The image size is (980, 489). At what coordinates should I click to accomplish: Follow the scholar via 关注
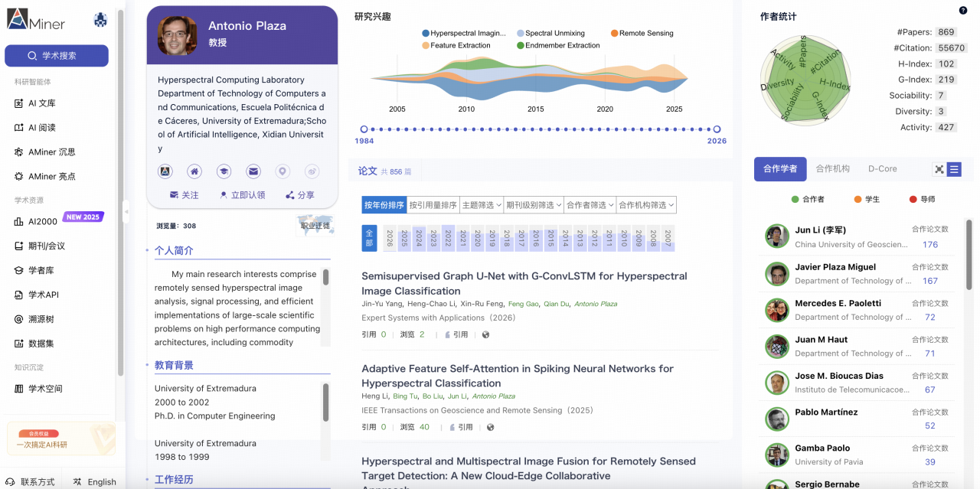[185, 195]
